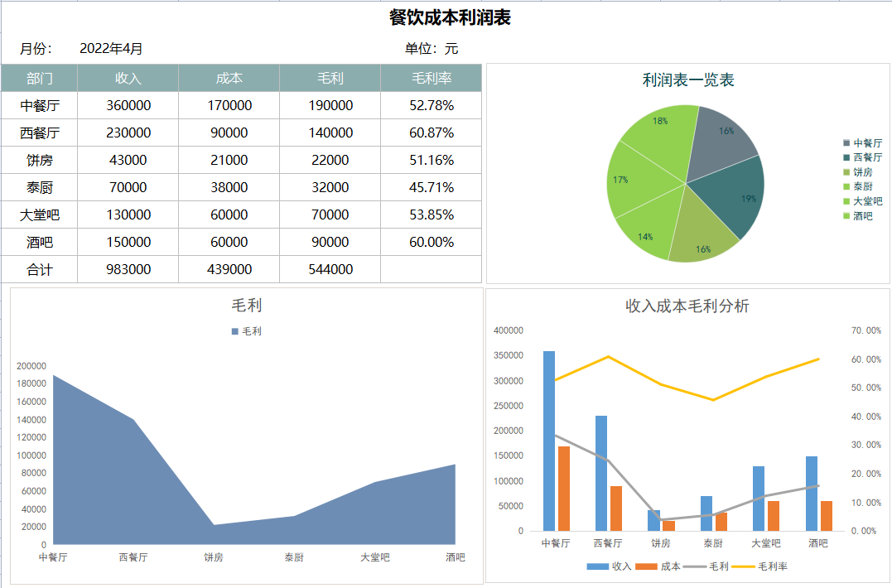
Task: Select the 部门 header cell
Action: (x=38, y=78)
